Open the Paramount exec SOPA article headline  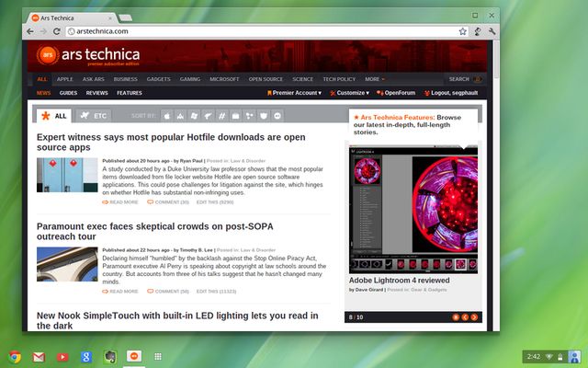[155, 231]
